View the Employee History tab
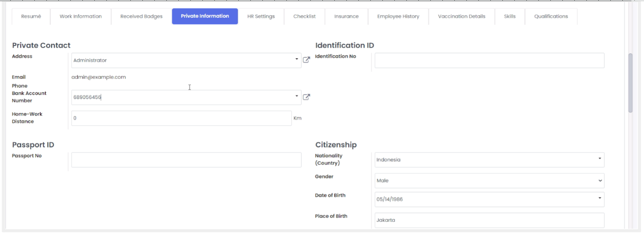Viewport: 644px width, 235px height. (x=398, y=17)
